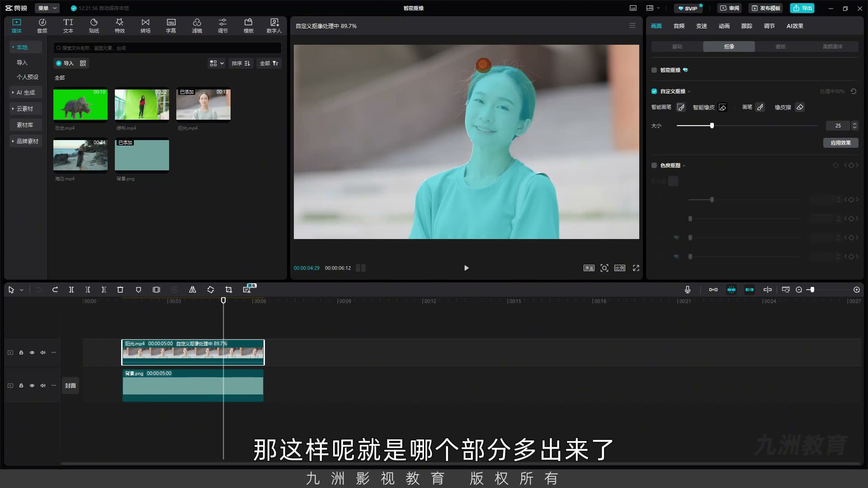Expand the 云素材 cloud materials section
The height and width of the screenshot is (488, 868).
pos(25,108)
